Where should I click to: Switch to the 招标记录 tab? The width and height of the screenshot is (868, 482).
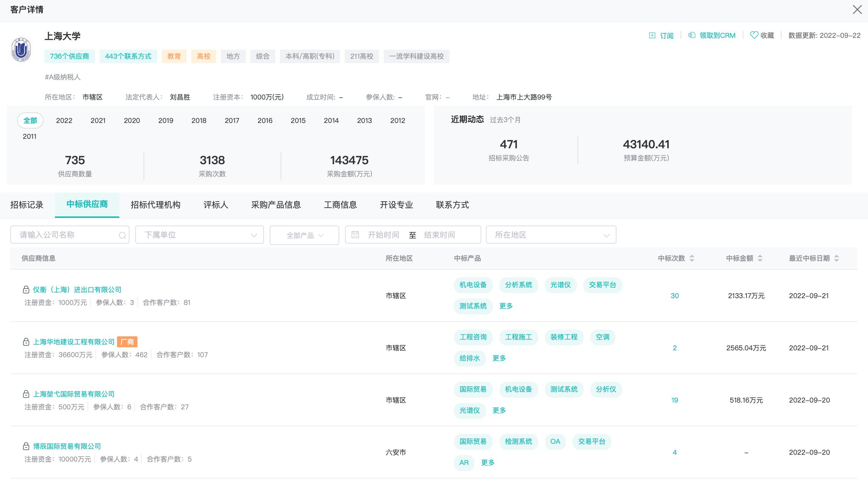[27, 205]
